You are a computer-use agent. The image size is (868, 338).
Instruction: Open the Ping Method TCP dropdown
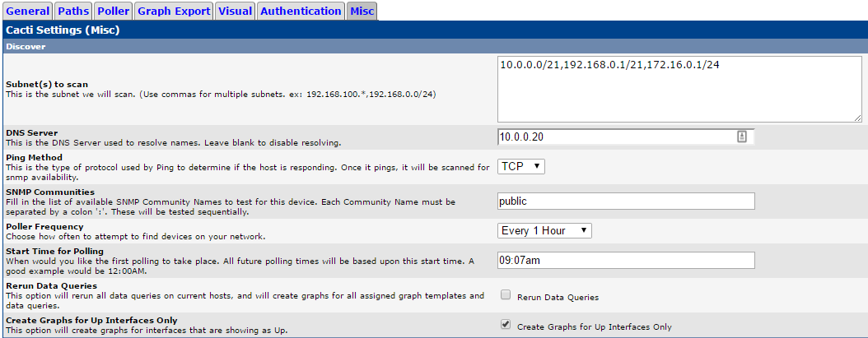(x=521, y=166)
